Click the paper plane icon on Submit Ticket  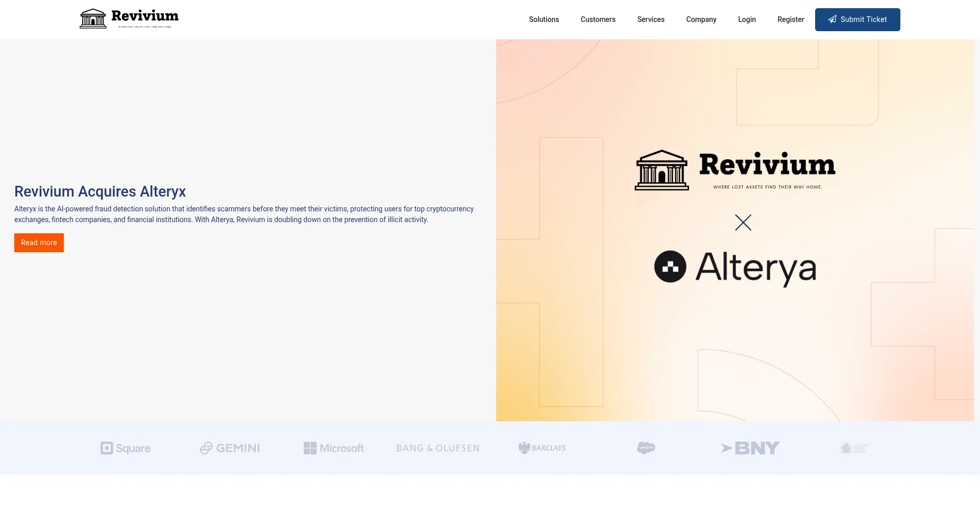[832, 19]
